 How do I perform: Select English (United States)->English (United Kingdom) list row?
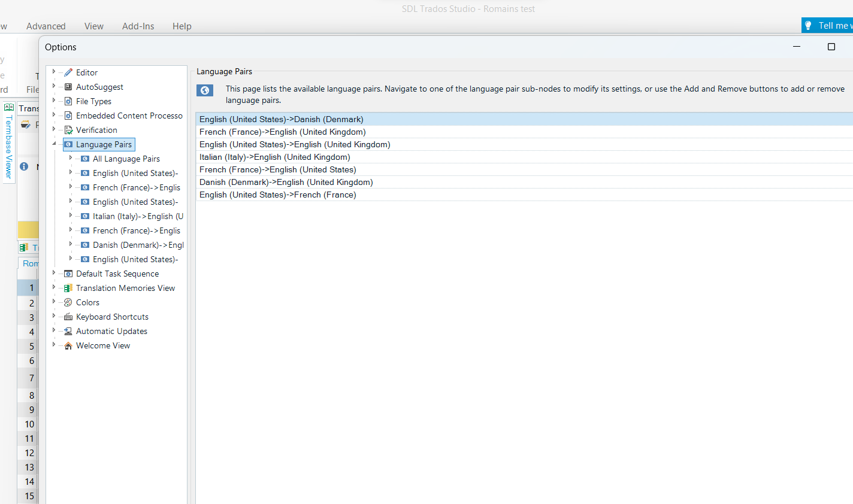(524, 144)
